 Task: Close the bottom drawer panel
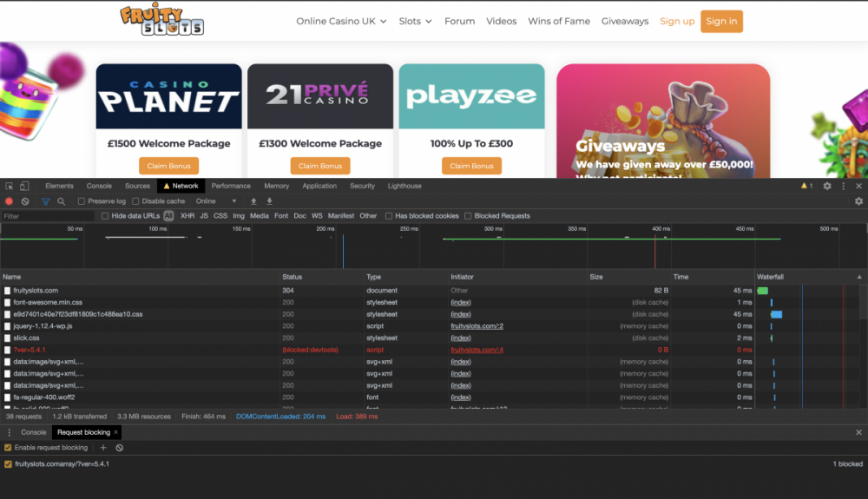coord(858,433)
